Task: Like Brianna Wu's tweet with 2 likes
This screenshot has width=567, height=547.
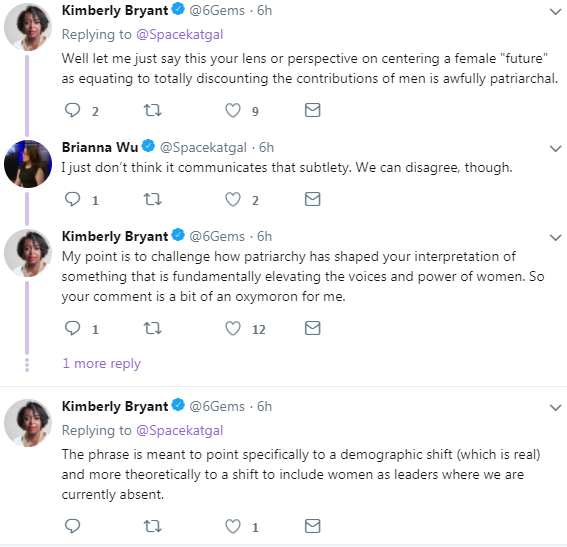Action: coord(233,199)
